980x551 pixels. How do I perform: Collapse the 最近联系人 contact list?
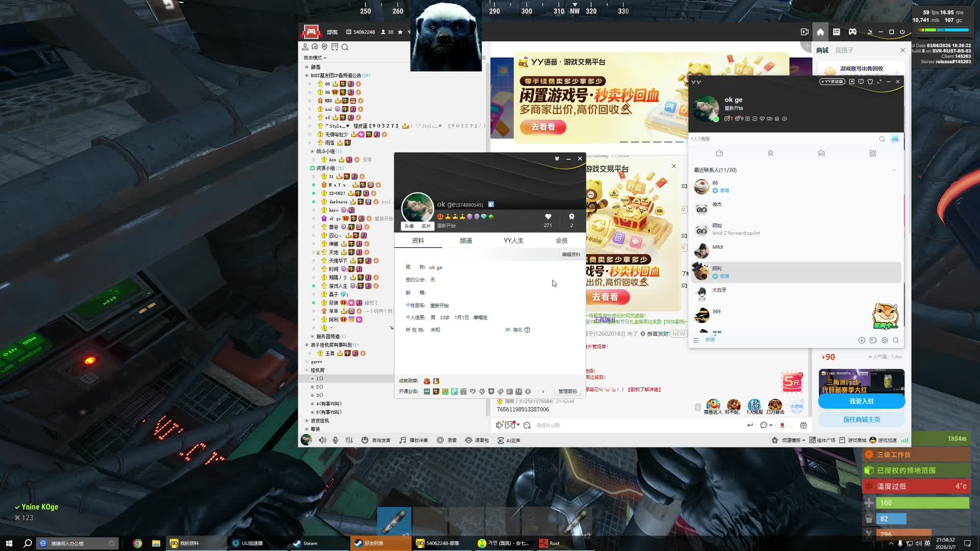click(894, 170)
